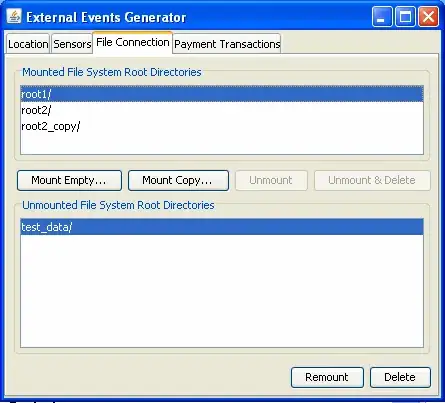
Task: Open the Sensors tab
Action: click(72, 44)
